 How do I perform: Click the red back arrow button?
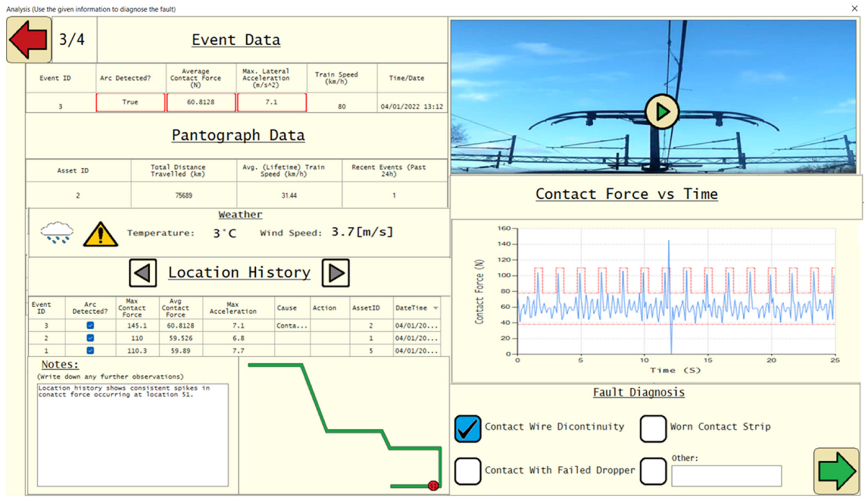pos(29,40)
